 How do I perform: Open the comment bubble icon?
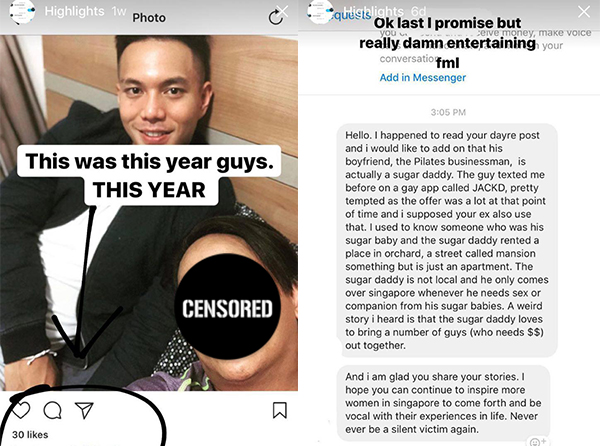click(52, 410)
